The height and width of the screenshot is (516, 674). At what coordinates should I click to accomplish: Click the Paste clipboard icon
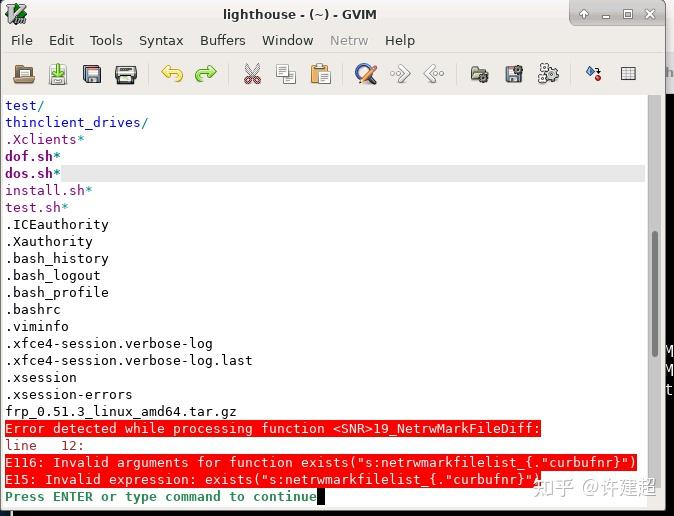pos(320,74)
